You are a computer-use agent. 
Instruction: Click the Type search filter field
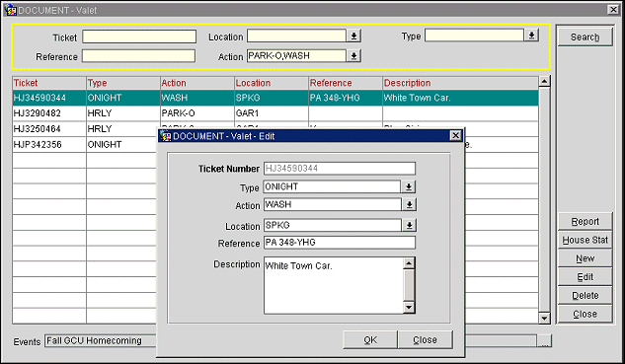coord(474,36)
